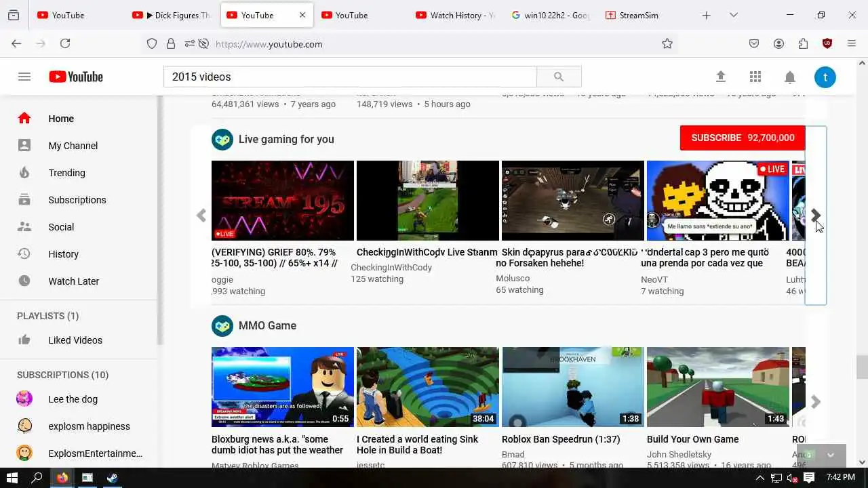The width and height of the screenshot is (868, 488).
Task: Click the tracking protection shield icon
Action: (152, 43)
